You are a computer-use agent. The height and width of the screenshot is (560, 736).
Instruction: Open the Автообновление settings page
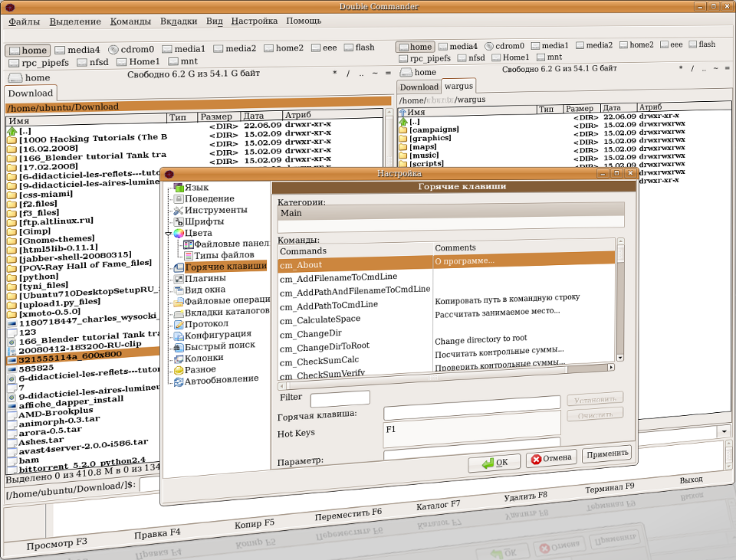221,379
